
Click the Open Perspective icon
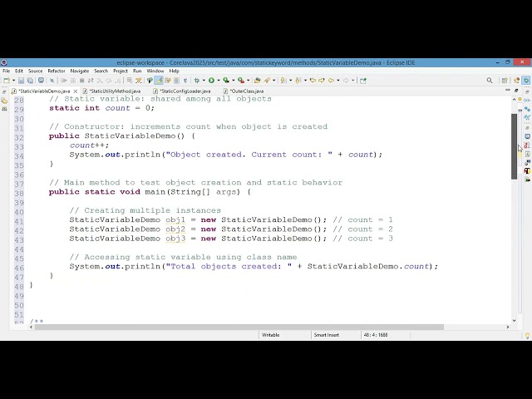pos(505,81)
